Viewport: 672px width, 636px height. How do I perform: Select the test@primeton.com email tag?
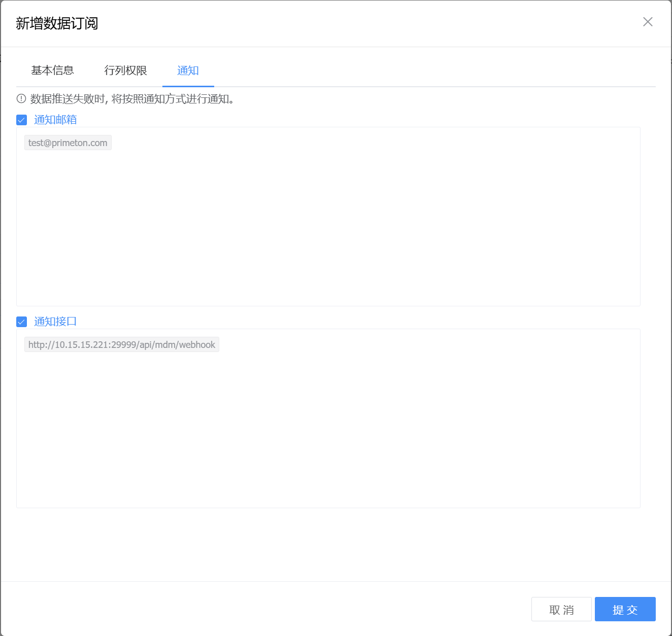point(68,143)
